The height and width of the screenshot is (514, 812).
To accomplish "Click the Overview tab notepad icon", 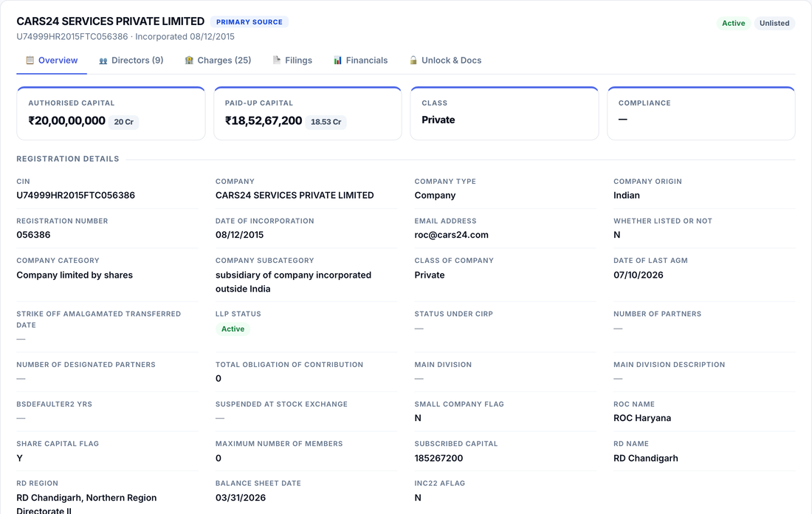I will point(30,60).
